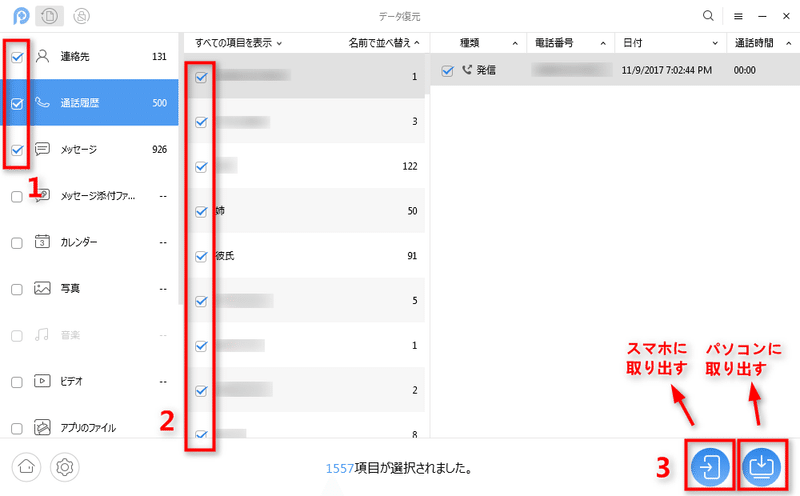Check the メッセージ添付ファイル checkbox
The height and width of the screenshot is (496, 800).
pyautogui.click(x=17, y=196)
